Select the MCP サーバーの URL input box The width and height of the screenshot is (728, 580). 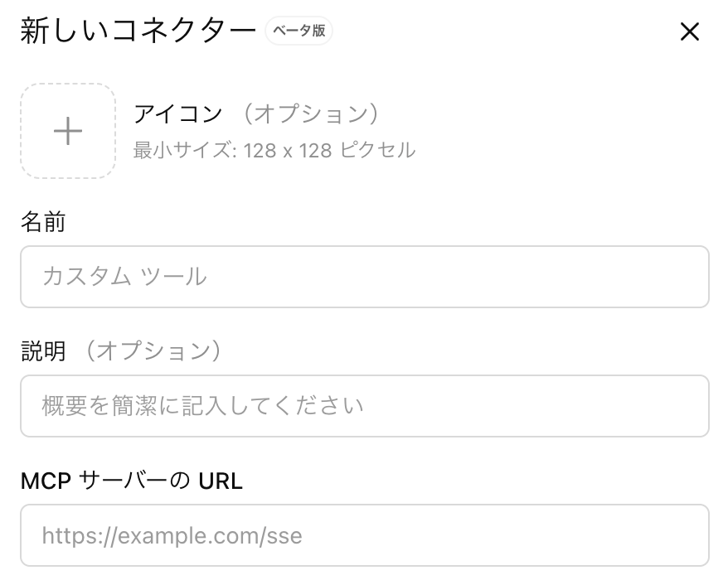[365, 535]
